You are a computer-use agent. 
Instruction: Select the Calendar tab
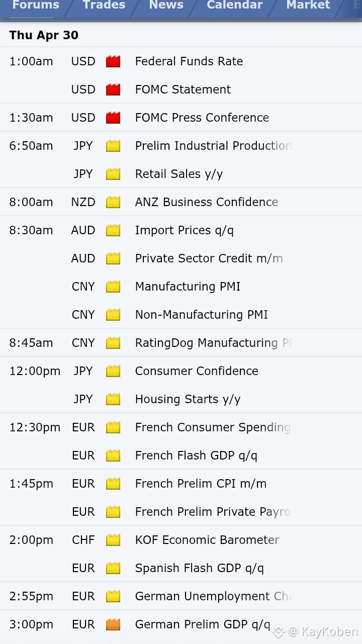pyautogui.click(x=235, y=6)
